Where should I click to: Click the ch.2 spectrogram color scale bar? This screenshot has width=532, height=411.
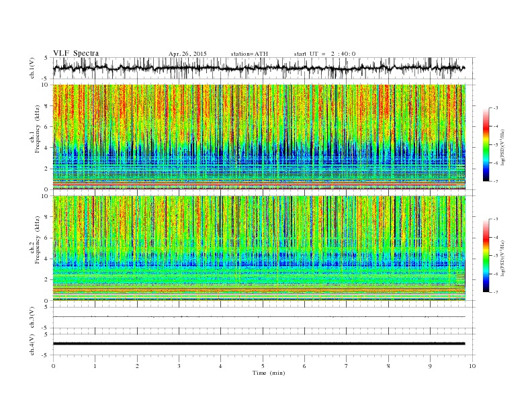[486, 255]
